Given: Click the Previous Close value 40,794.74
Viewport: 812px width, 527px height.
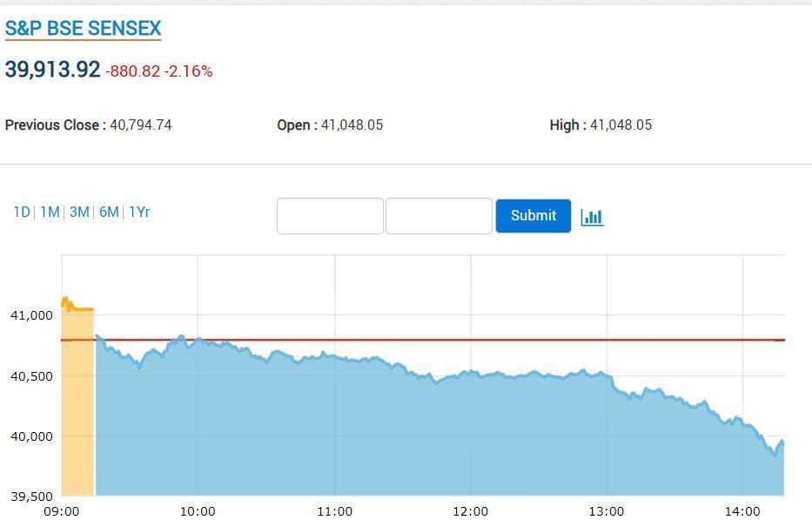Looking at the screenshot, I should click(140, 125).
